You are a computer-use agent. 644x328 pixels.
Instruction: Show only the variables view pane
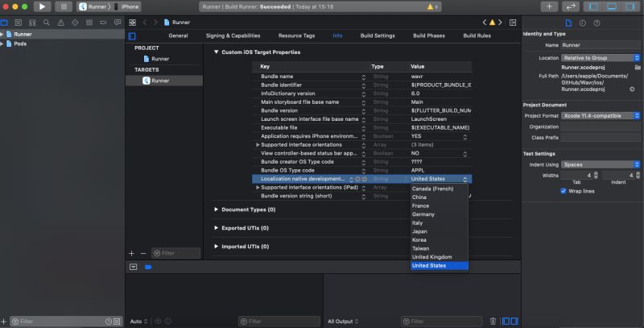(506, 321)
